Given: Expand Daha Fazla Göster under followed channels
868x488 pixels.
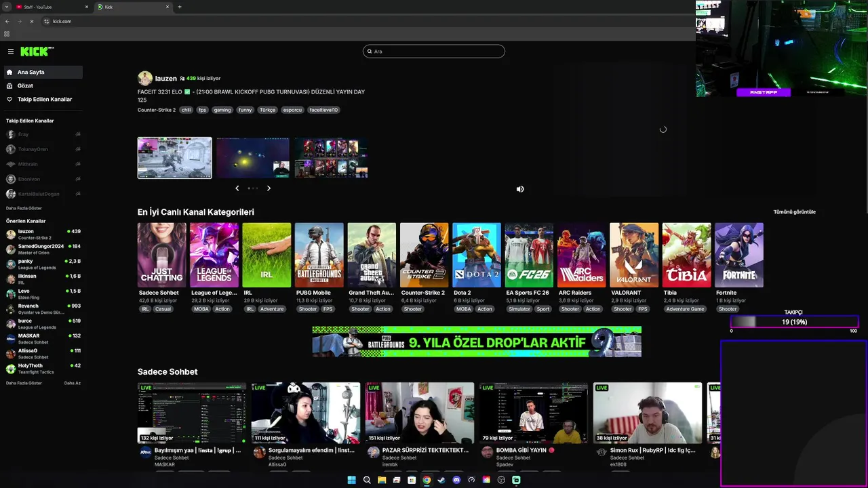Looking at the screenshot, I should coord(24,208).
